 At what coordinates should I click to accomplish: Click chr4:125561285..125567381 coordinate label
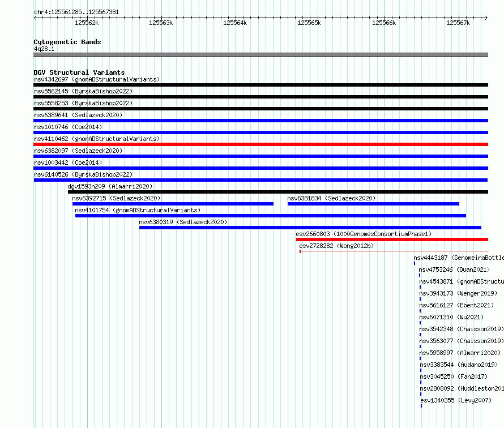76,12
